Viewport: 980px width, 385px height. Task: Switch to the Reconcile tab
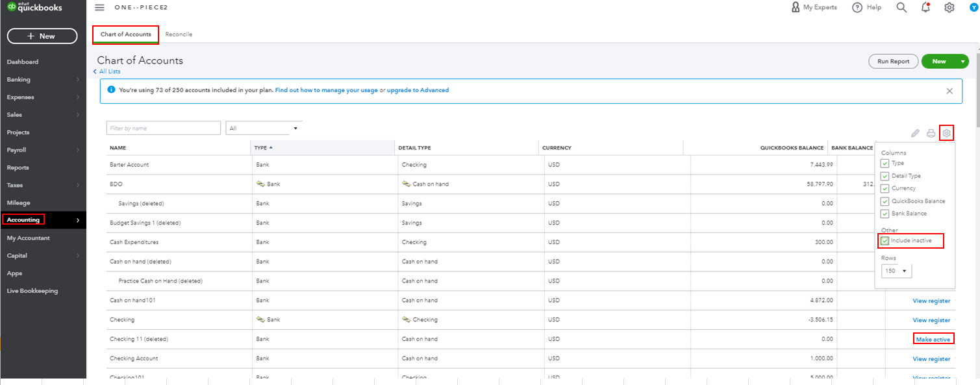point(179,34)
